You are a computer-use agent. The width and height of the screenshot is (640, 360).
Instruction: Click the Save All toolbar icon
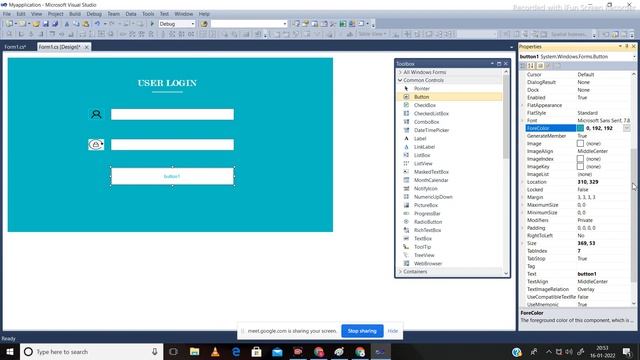point(55,24)
